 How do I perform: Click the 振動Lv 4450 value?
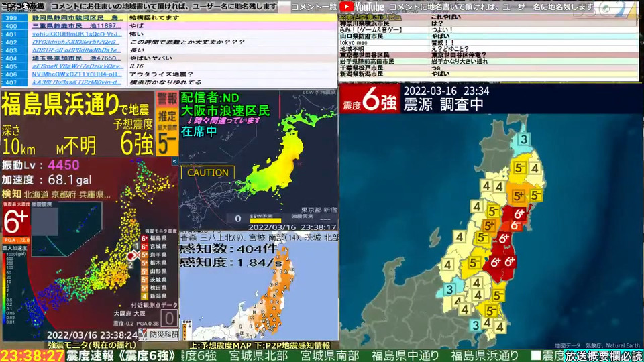point(64,165)
